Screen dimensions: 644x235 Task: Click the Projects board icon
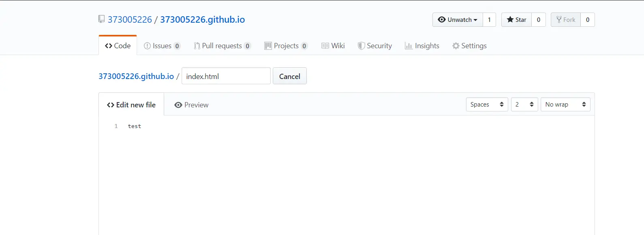(268, 46)
